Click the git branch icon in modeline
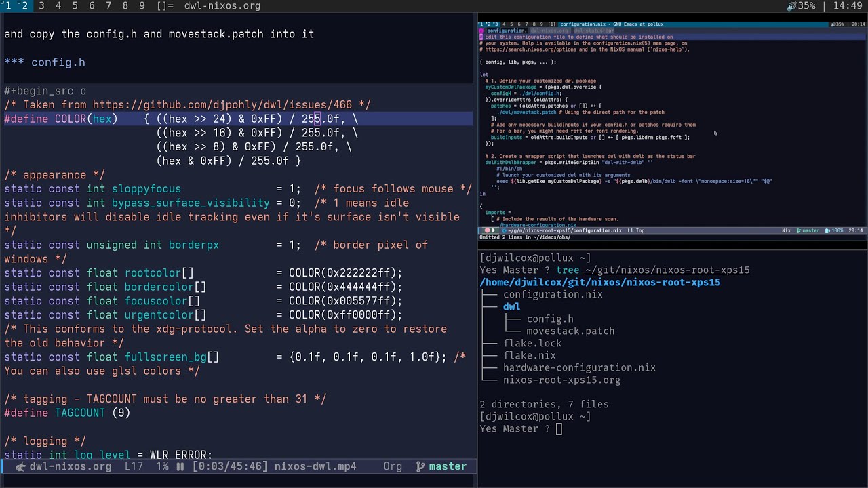 pyautogui.click(x=420, y=466)
